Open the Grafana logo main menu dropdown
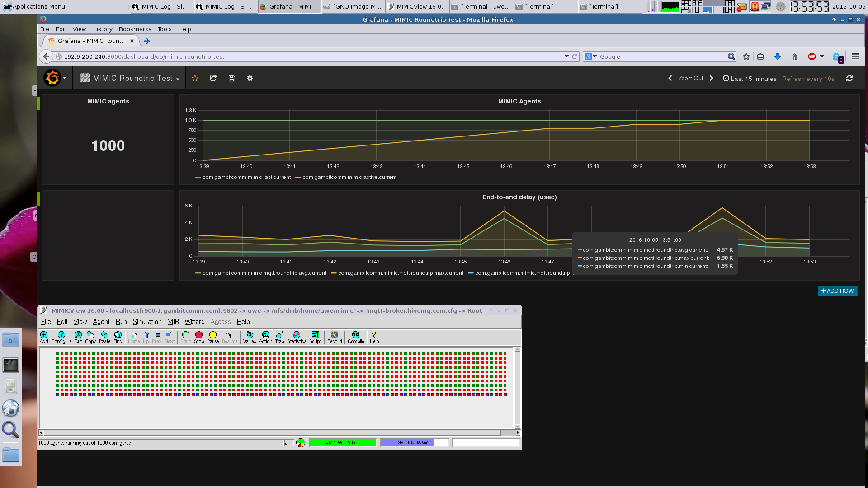The image size is (868, 488). [x=55, y=78]
